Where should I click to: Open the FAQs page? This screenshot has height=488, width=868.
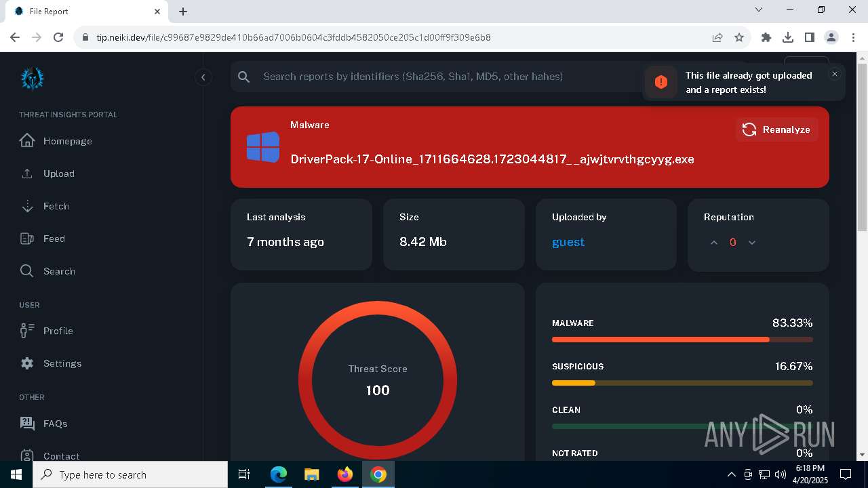coord(56,424)
